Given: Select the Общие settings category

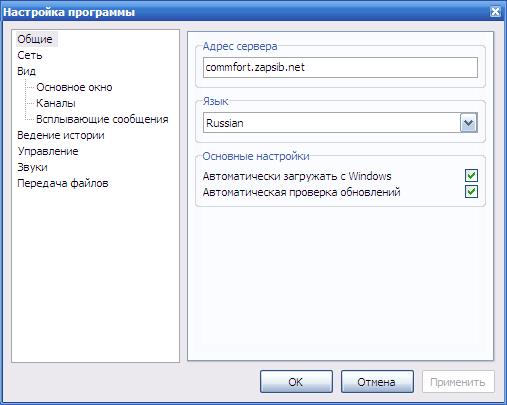Looking at the screenshot, I should click(x=36, y=39).
